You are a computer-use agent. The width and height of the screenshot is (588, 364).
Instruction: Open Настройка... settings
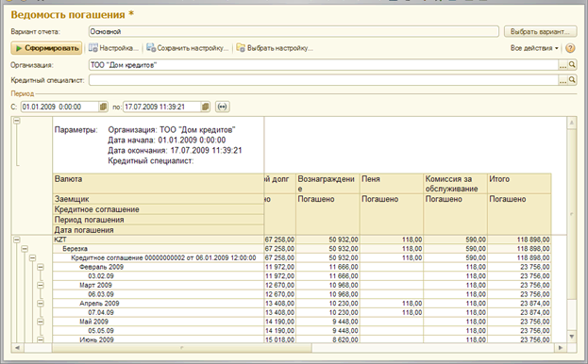tap(114, 48)
